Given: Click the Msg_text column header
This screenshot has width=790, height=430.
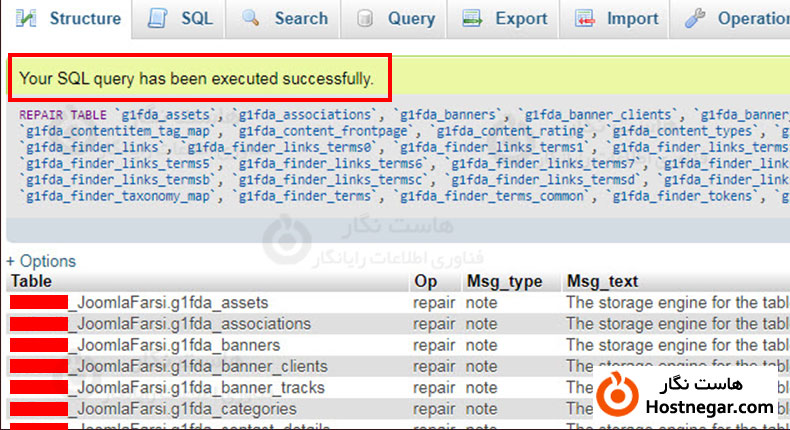Looking at the screenshot, I should (x=602, y=282).
